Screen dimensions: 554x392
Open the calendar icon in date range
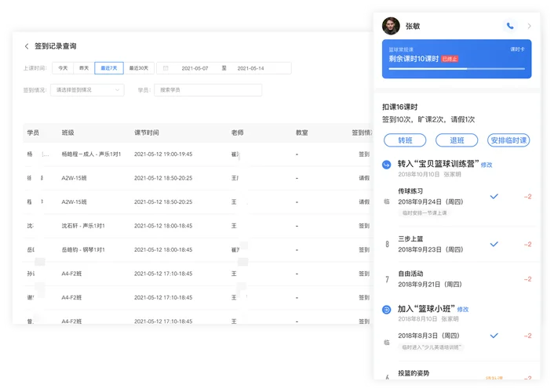pyautogui.click(x=166, y=68)
